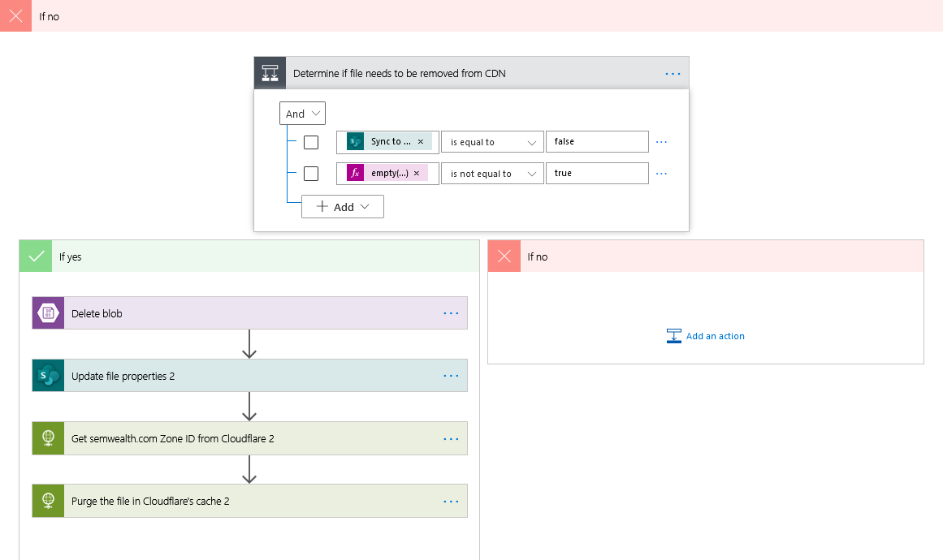This screenshot has width=943, height=560.
Task: Click the HTTP globe icon on Get Zone ID action
Action: [x=48, y=438]
